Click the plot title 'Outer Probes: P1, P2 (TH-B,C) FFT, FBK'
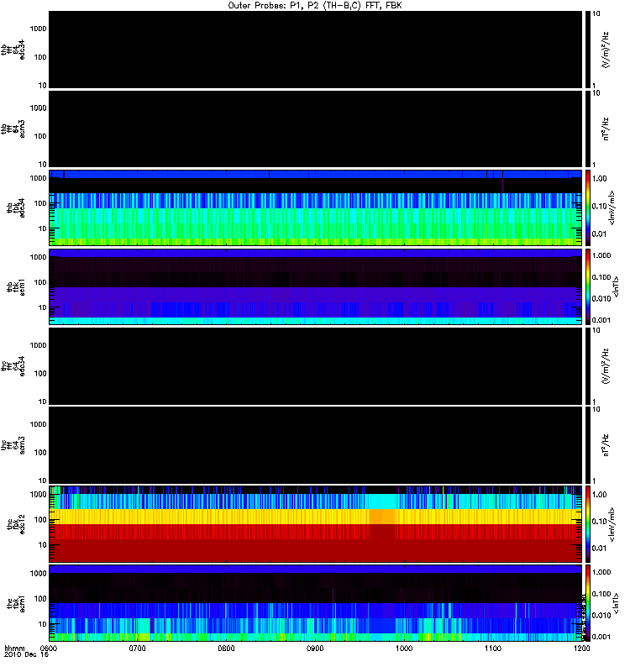Image resolution: width=630 pixels, height=672 pixels. point(314,6)
